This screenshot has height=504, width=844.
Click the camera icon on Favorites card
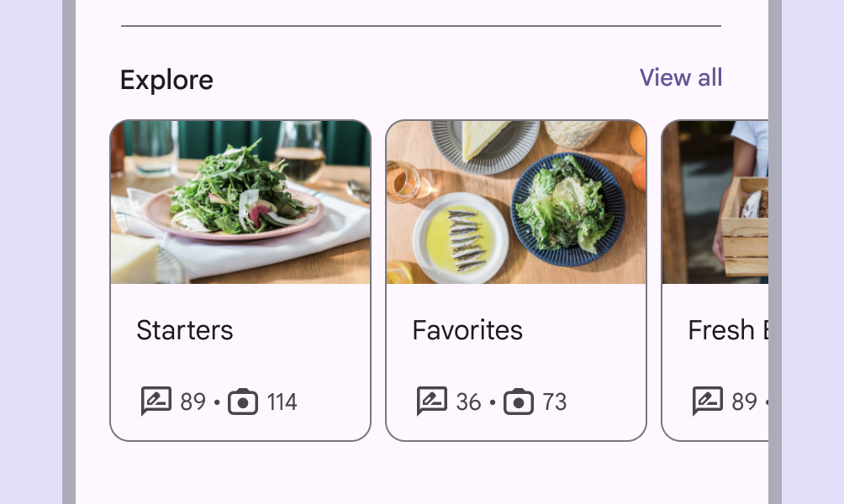[519, 402]
